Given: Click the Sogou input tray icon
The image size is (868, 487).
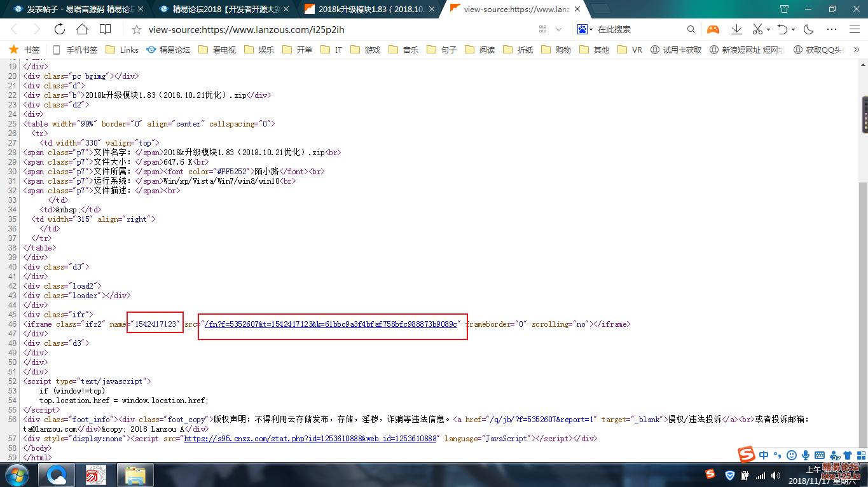Looking at the screenshot, I should (x=710, y=475).
